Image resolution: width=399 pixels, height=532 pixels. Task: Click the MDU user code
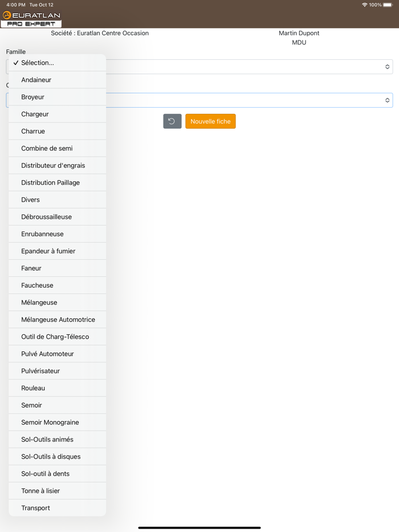pos(299,42)
